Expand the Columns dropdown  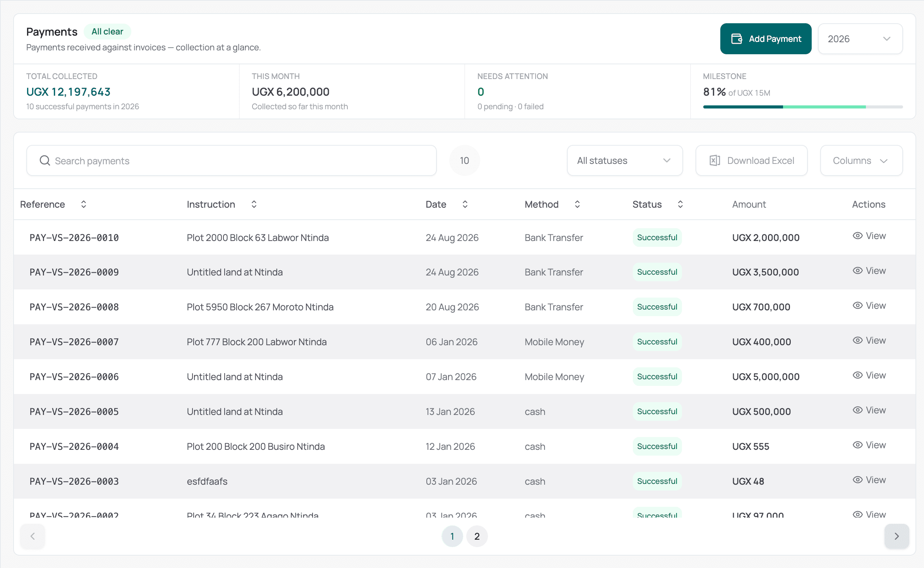click(861, 160)
